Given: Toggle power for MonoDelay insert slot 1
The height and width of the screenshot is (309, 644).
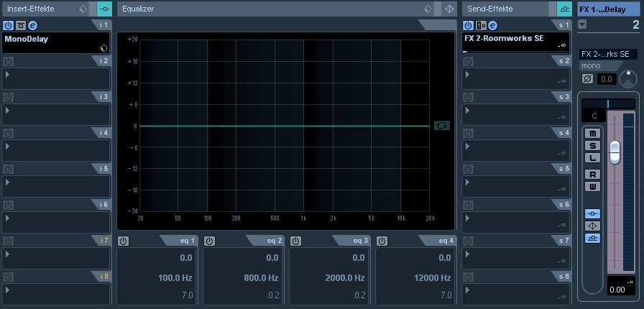Looking at the screenshot, I should click(8, 25).
